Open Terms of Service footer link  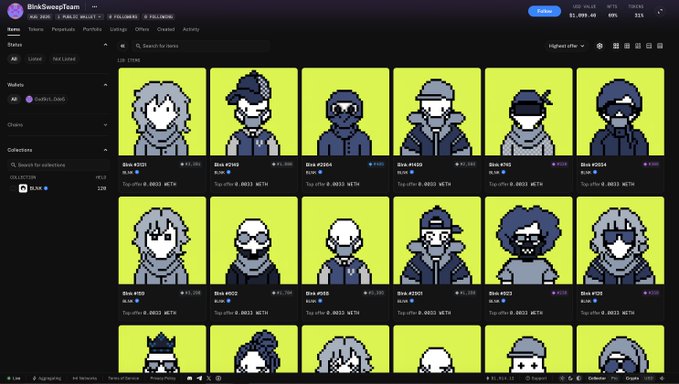coord(123,378)
